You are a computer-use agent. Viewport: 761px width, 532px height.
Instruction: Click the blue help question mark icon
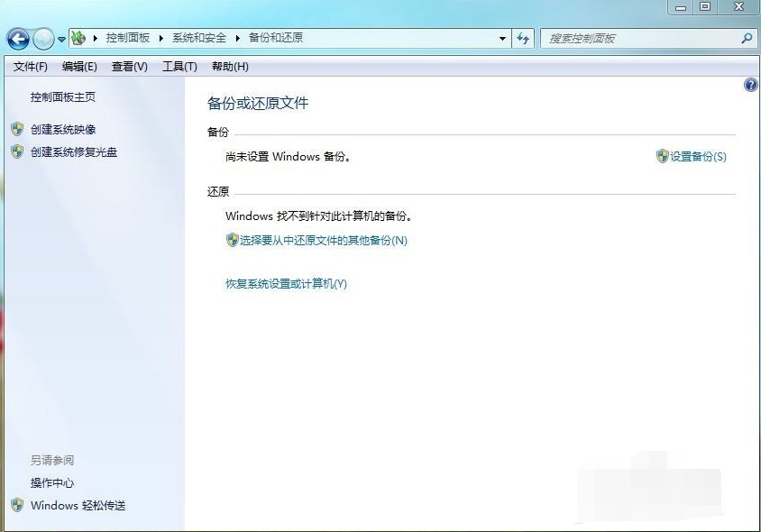pyautogui.click(x=750, y=86)
